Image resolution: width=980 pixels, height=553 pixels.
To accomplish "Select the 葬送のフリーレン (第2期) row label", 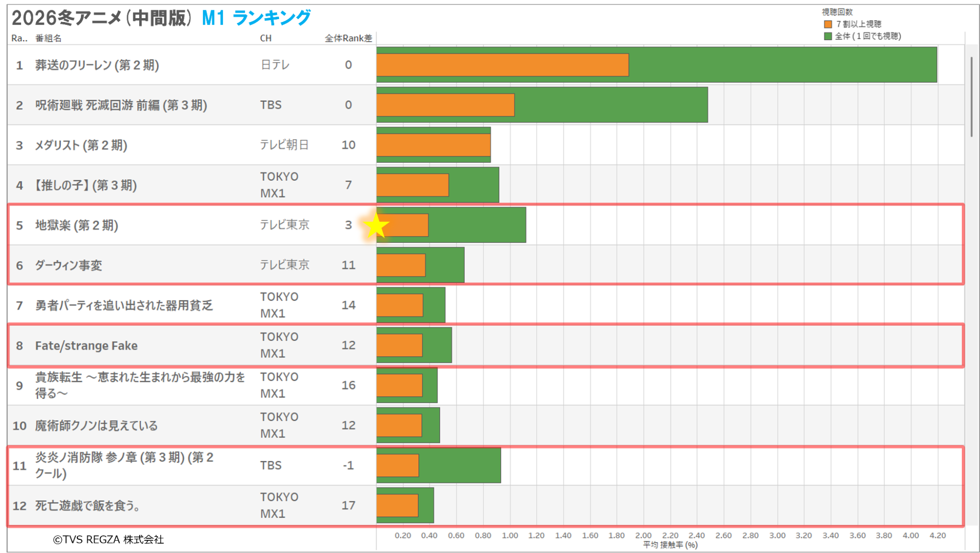I will 97,65.
